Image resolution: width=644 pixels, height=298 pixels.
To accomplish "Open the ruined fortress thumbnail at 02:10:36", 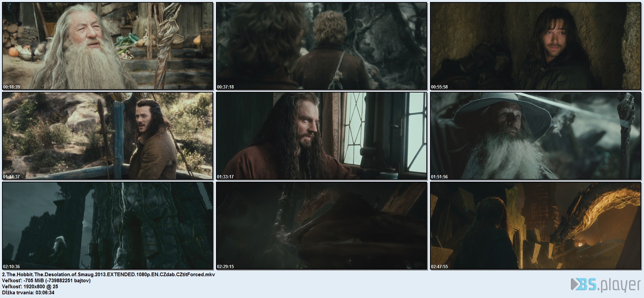I will 107,225.
